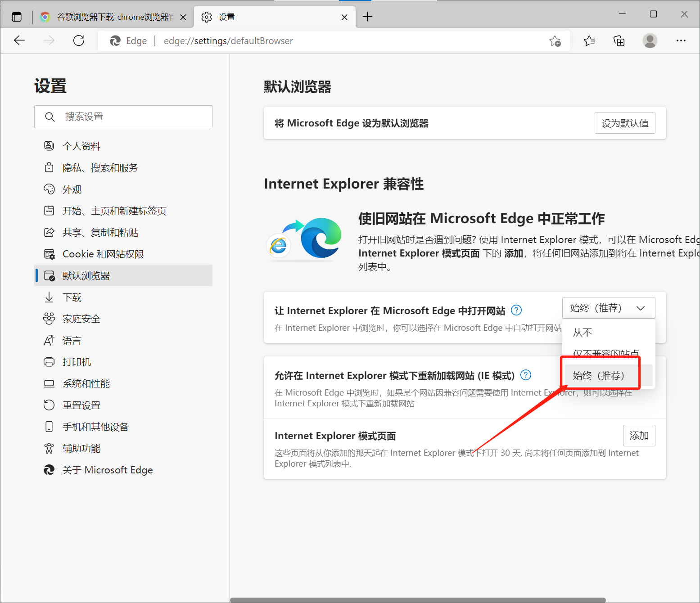Screen dimensions: 700x603
Task: Click the 设为默认值 button
Action: (x=625, y=123)
